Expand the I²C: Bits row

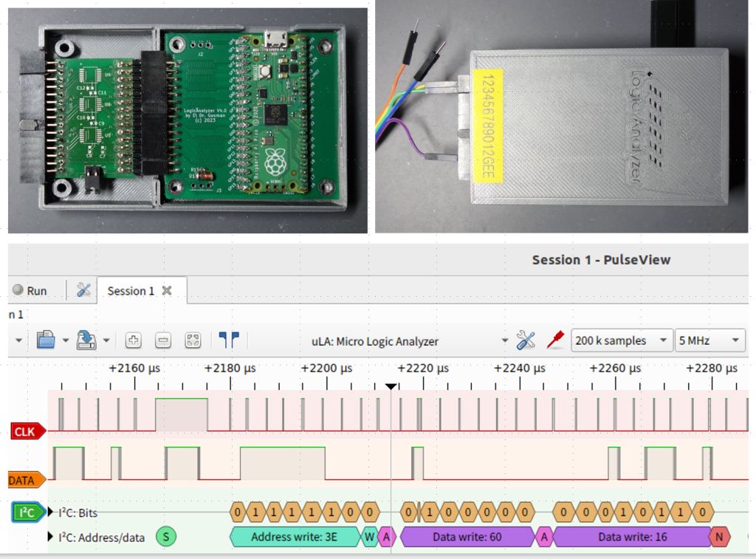51,512
